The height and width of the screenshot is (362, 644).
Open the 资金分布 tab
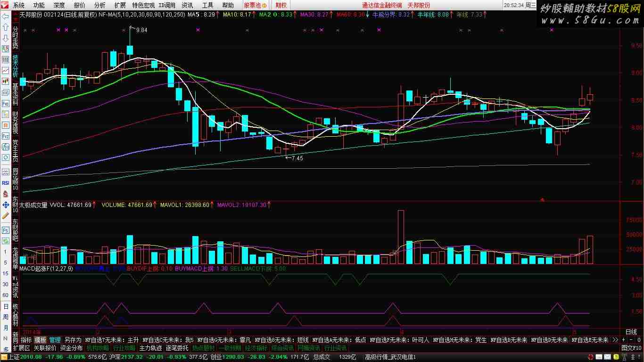pyautogui.click(x=71, y=348)
